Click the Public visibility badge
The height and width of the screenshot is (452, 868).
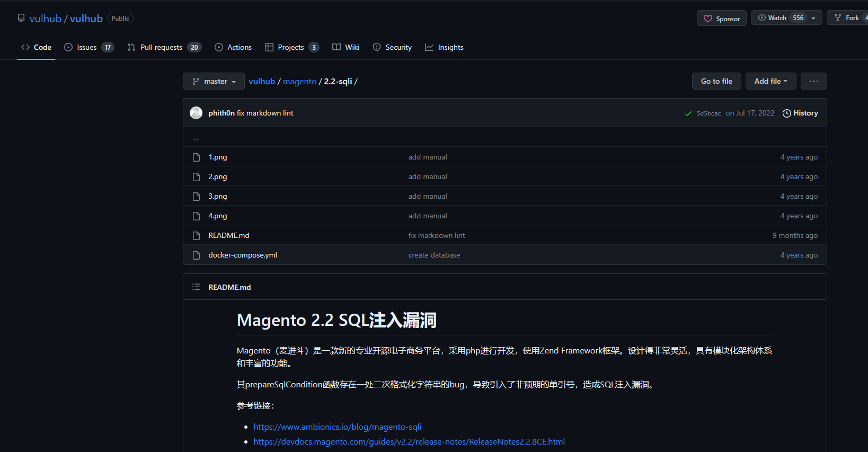pos(120,19)
